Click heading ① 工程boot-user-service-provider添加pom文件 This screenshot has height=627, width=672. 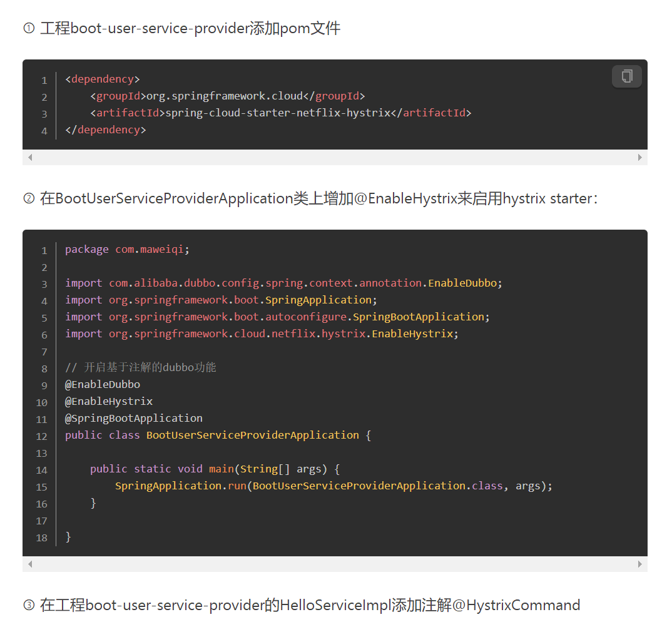click(181, 28)
